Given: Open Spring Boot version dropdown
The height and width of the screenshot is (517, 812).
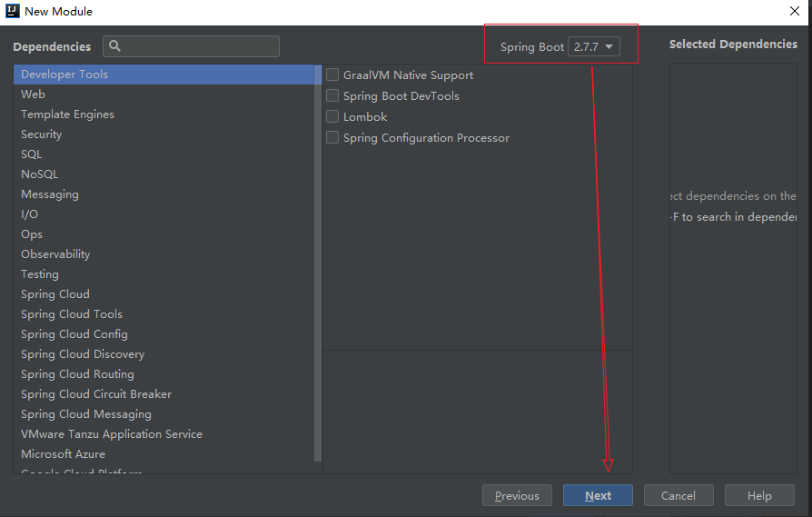Looking at the screenshot, I should point(594,47).
